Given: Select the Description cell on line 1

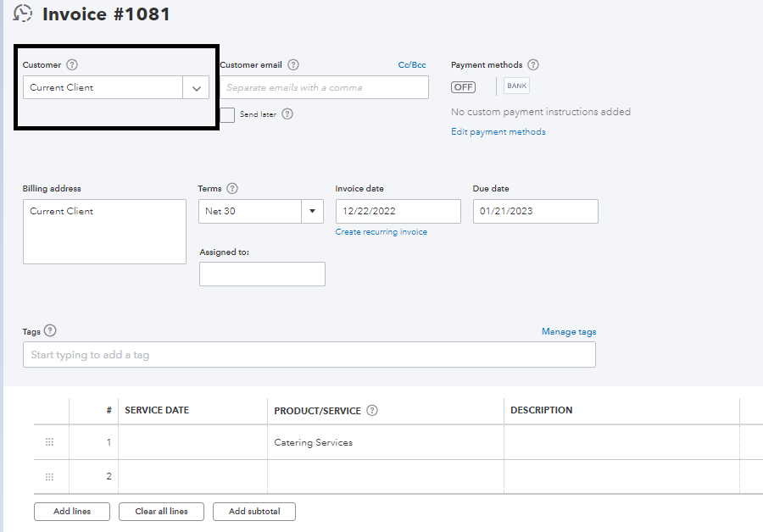Looking at the screenshot, I should coord(622,442).
